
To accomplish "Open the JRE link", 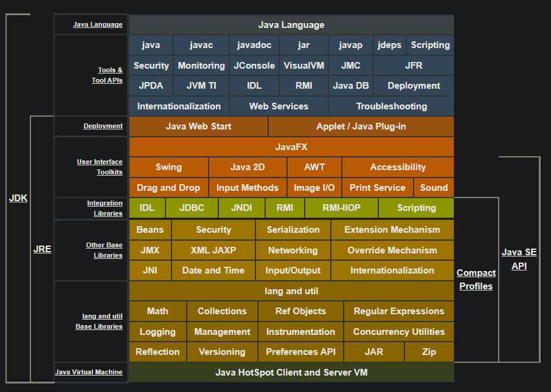I will coord(42,249).
